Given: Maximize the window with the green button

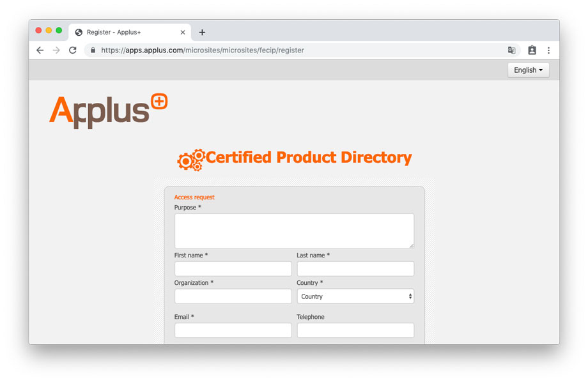Looking at the screenshot, I should coord(59,31).
